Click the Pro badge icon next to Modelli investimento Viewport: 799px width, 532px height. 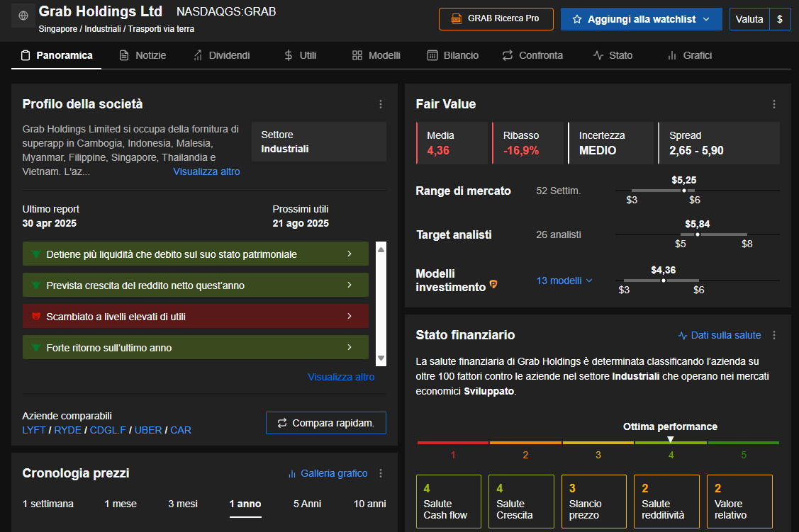pos(493,284)
